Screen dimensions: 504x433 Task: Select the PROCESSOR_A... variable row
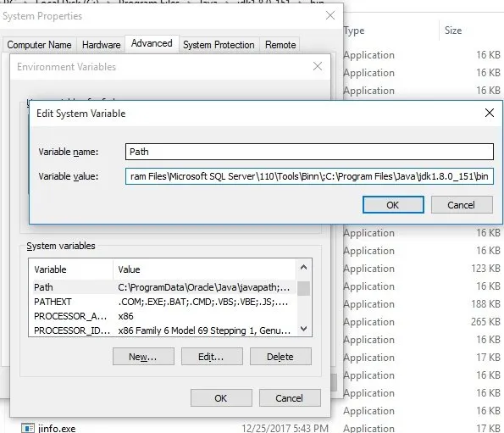[164, 316]
